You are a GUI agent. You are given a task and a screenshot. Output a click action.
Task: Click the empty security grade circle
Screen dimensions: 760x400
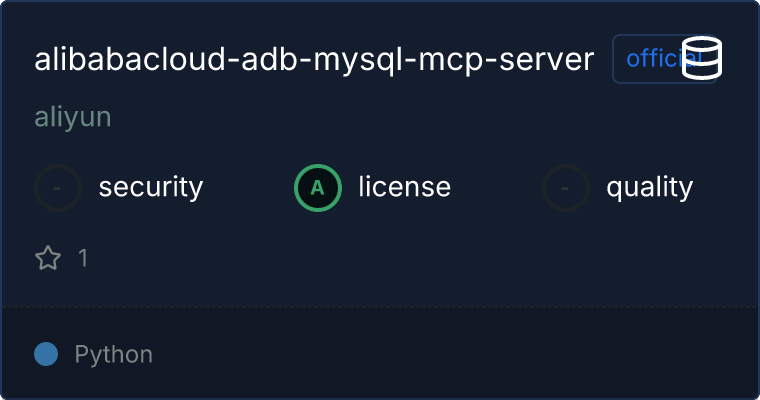tap(58, 187)
